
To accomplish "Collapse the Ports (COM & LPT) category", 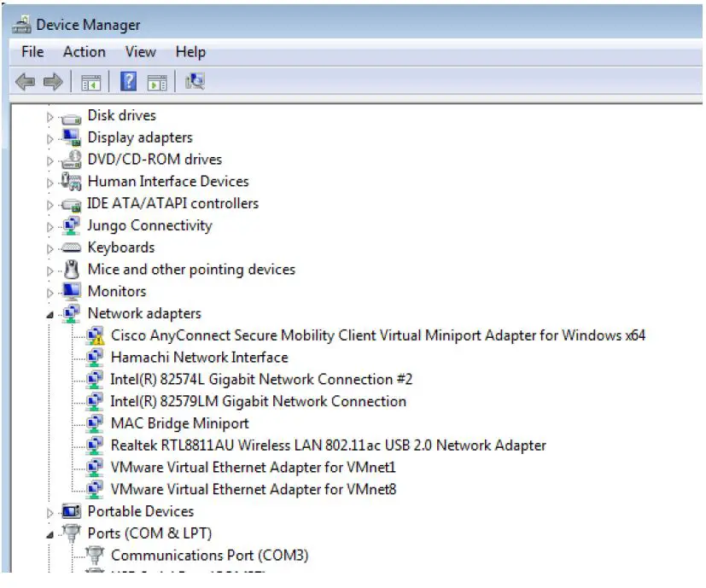I will [50, 534].
